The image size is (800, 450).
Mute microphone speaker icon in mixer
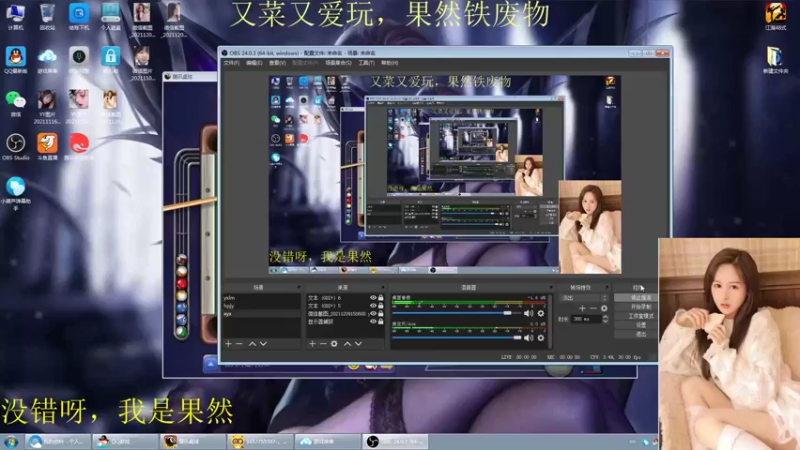(x=529, y=338)
